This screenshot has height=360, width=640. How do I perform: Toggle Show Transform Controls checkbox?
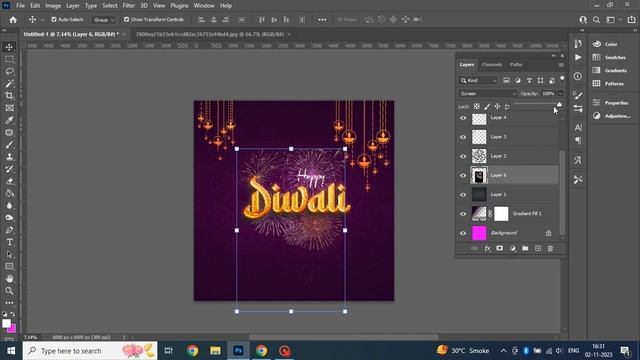[x=127, y=19]
